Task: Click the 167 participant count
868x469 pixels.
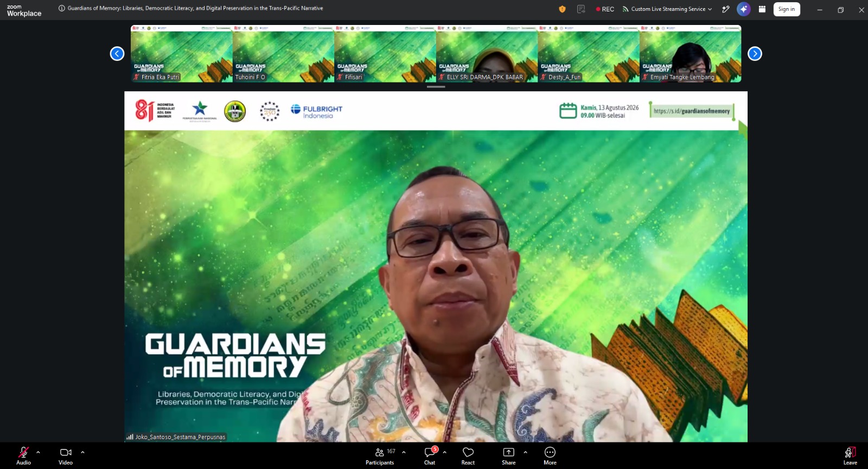Action: 391,451
